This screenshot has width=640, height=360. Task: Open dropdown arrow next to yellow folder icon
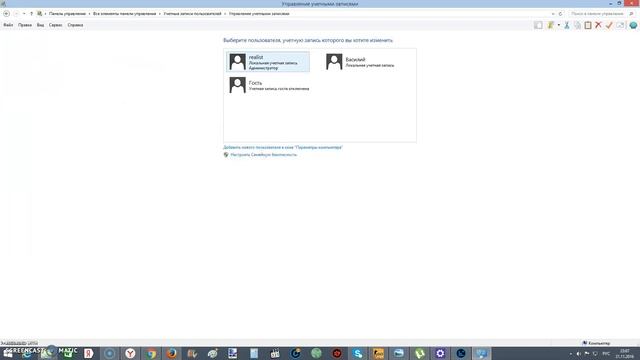[559, 25]
